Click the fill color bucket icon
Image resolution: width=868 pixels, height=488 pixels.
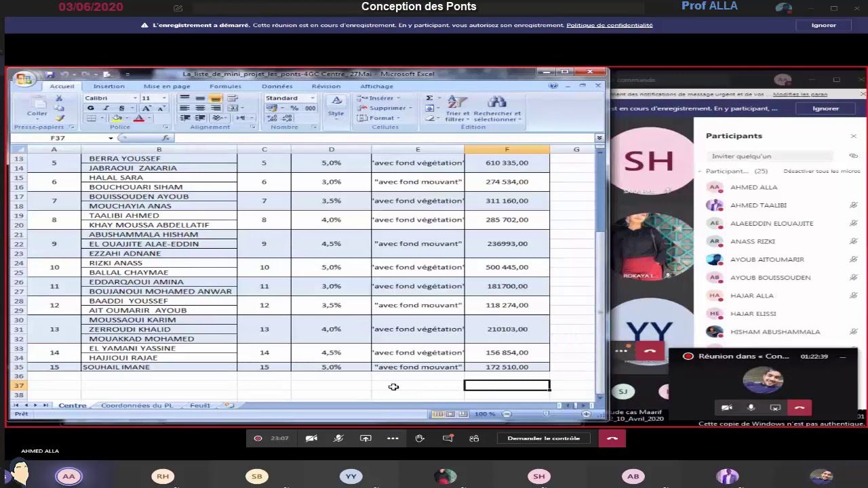(117, 118)
